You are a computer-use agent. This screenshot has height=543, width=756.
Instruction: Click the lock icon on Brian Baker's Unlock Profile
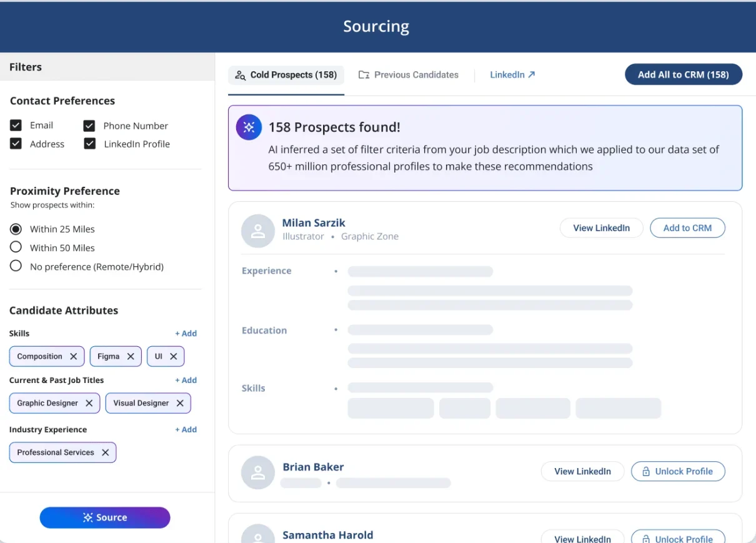pyautogui.click(x=646, y=471)
